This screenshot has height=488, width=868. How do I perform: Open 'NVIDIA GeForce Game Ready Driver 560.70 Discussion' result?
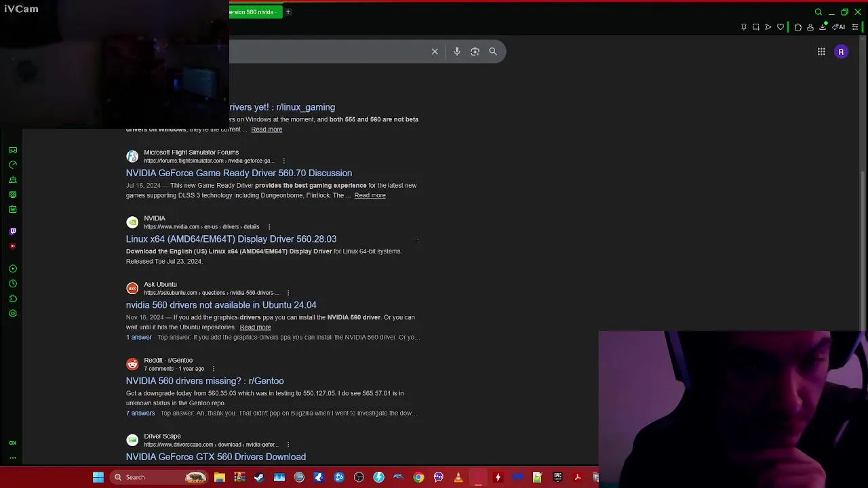click(x=239, y=173)
